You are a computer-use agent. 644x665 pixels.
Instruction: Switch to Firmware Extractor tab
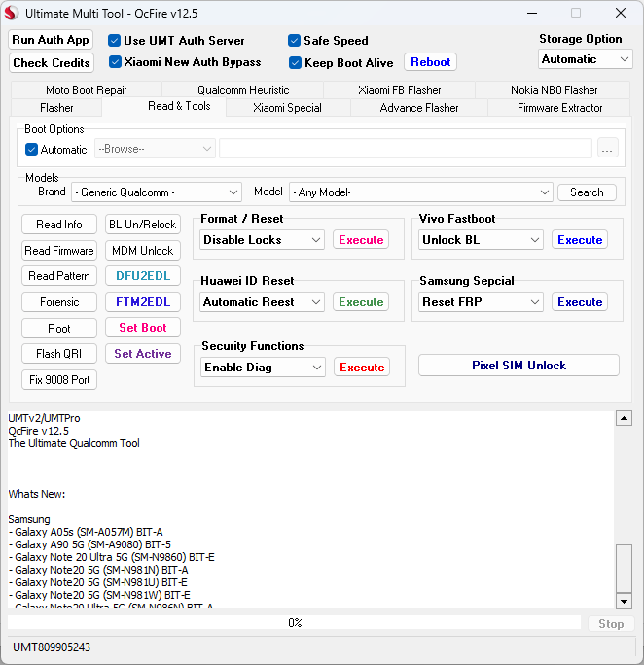point(559,108)
